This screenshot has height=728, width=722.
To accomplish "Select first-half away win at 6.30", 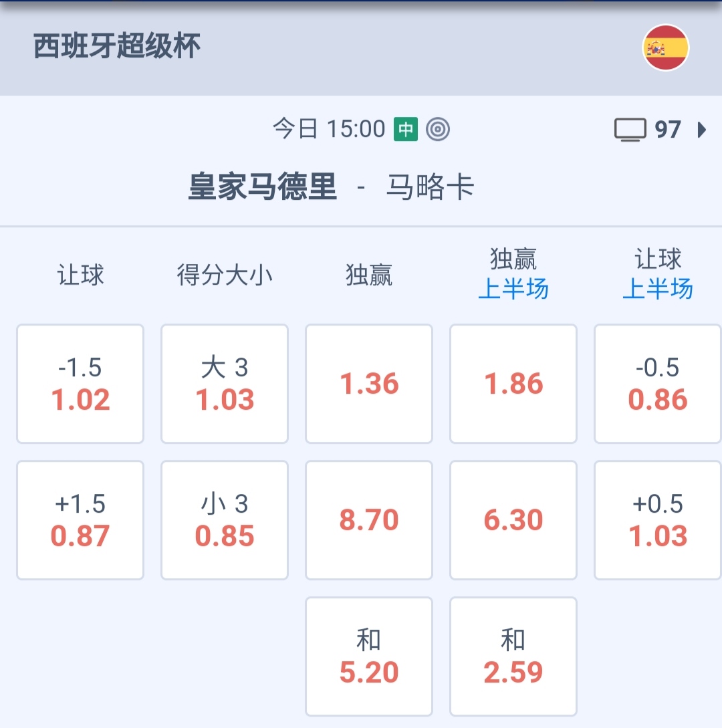I will point(513,520).
